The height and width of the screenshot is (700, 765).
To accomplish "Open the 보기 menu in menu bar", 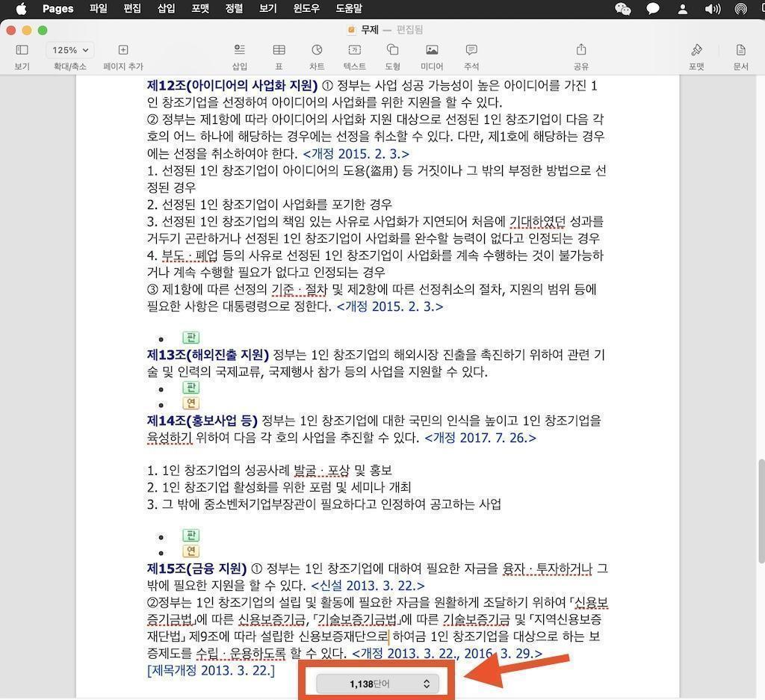I will click(268, 8).
